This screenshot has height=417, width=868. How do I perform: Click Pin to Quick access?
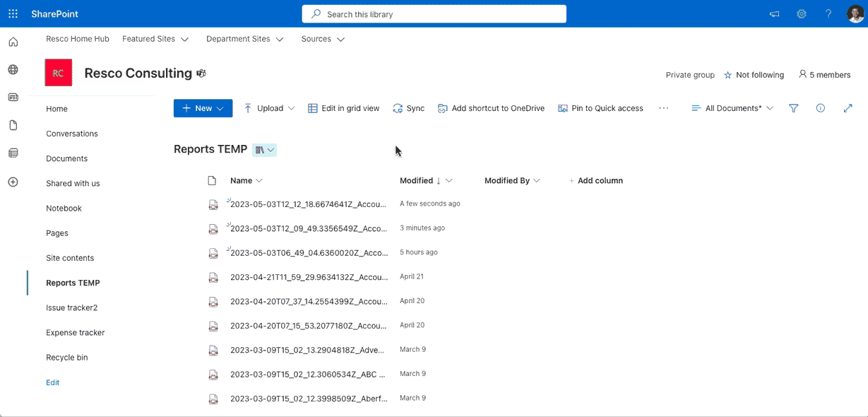pos(600,108)
